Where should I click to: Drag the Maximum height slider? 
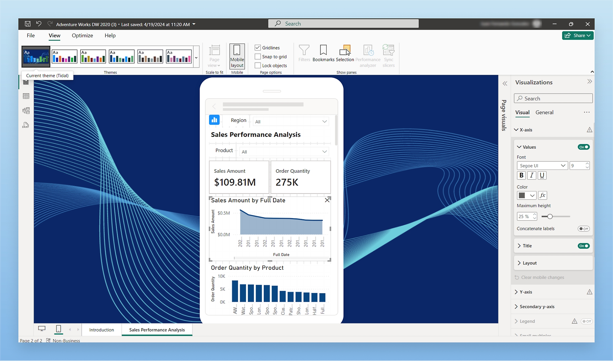click(x=550, y=216)
